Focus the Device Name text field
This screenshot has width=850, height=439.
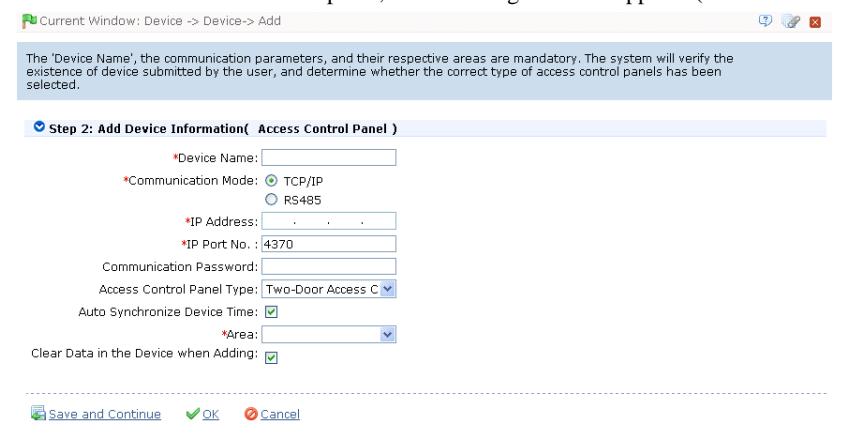[x=329, y=158]
